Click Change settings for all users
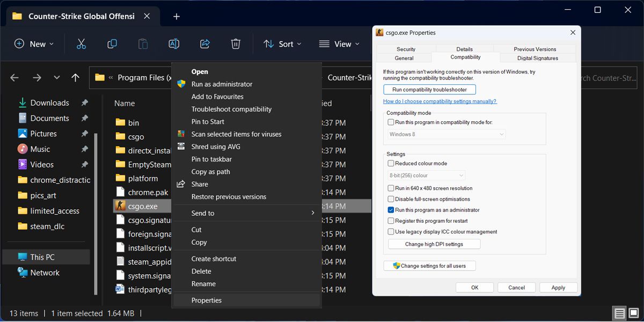This screenshot has width=644, height=322. [x=429, y=266]
